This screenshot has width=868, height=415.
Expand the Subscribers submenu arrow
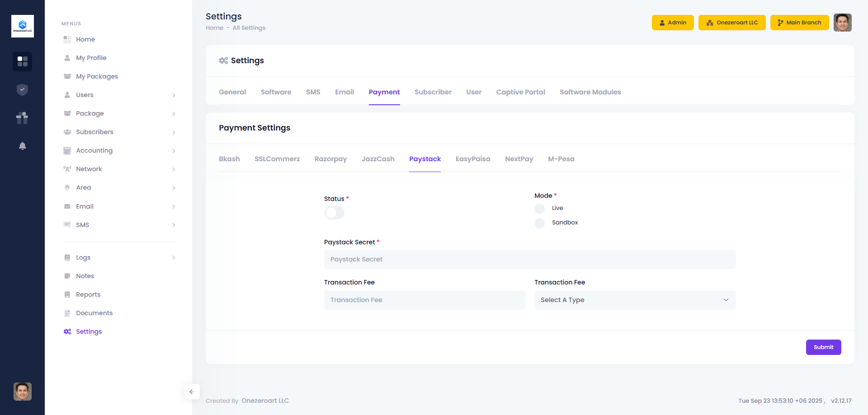(x=174, y=132)
